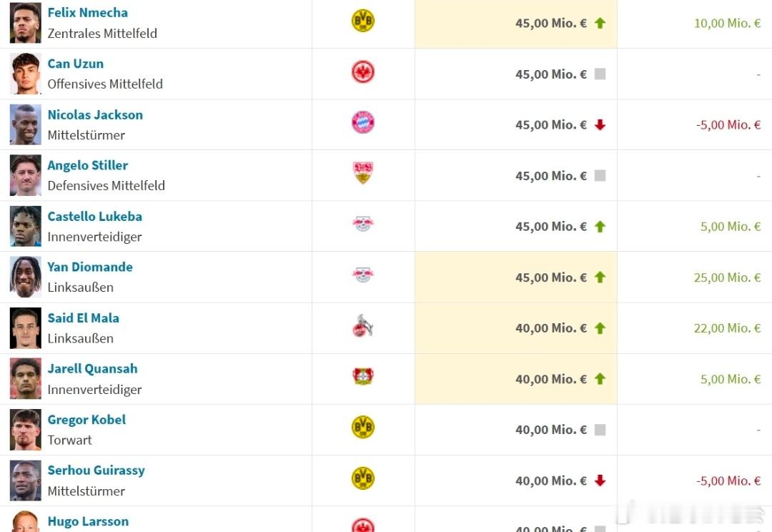The image size is (772, 532).
Task: Click Eintracht Frankfurt crest in Can Uzun row
Action: click(x=363, y=72)
